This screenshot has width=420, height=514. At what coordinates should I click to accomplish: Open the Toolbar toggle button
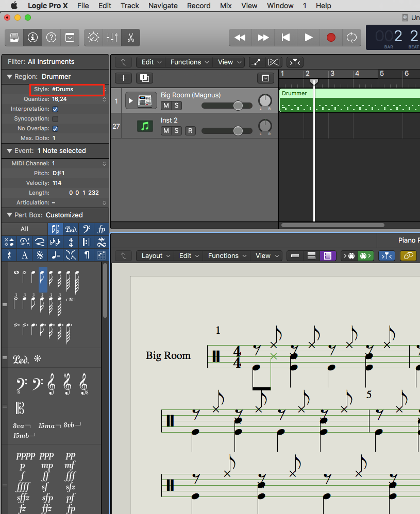70,38
